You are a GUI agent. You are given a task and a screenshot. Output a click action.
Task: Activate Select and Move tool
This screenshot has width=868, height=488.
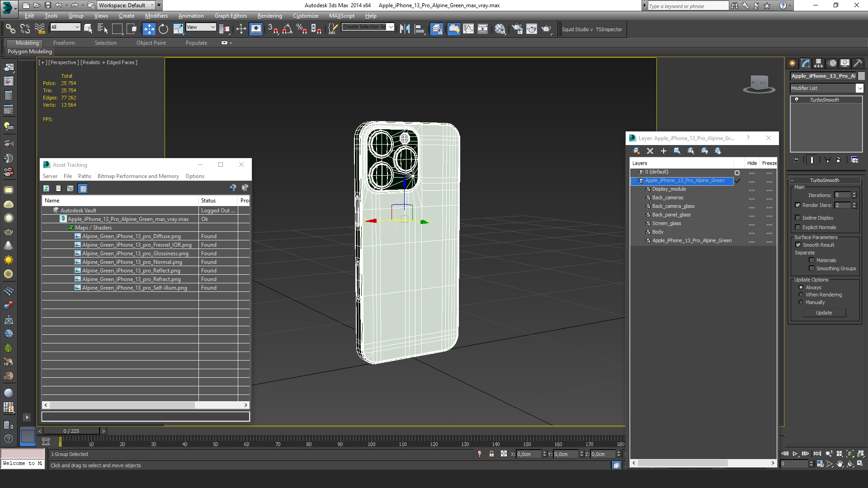pos(149,29)
